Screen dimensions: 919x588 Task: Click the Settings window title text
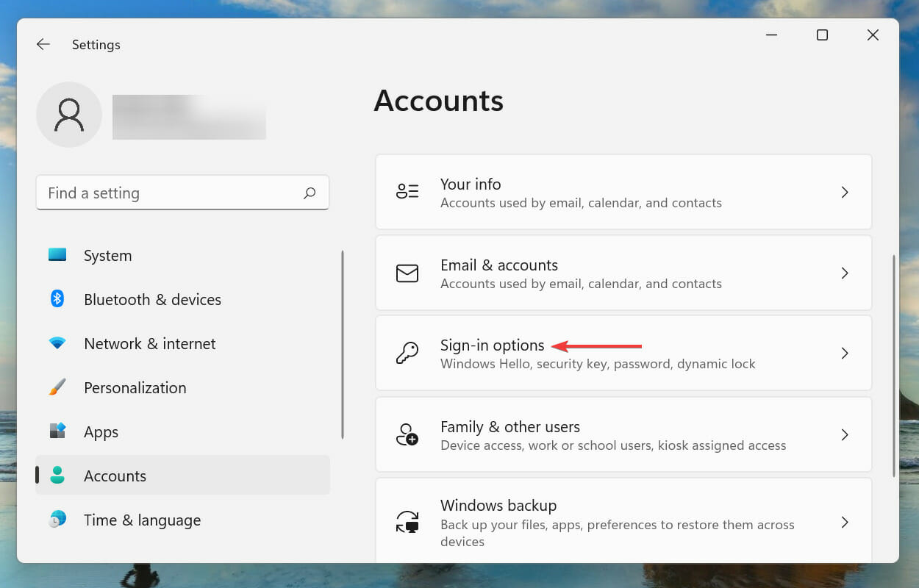pyautogui.click(x=96, y=45)
